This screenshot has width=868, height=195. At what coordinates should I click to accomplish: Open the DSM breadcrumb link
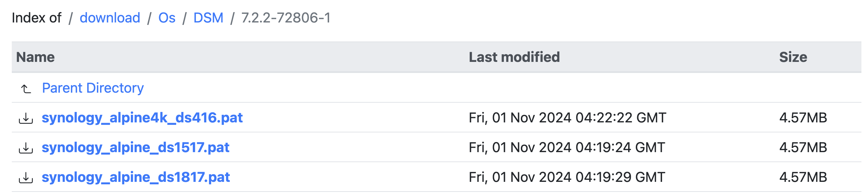208,18
